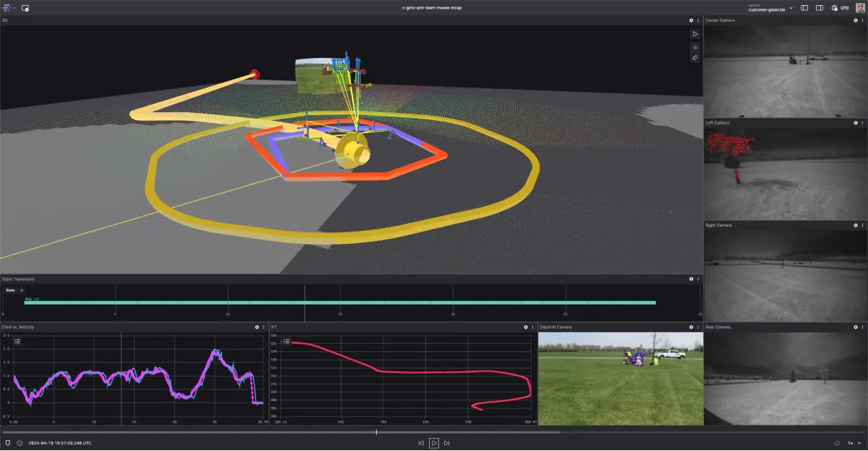Open the Left Camera panel options menu
868x451 pixels.
(862, 123)
